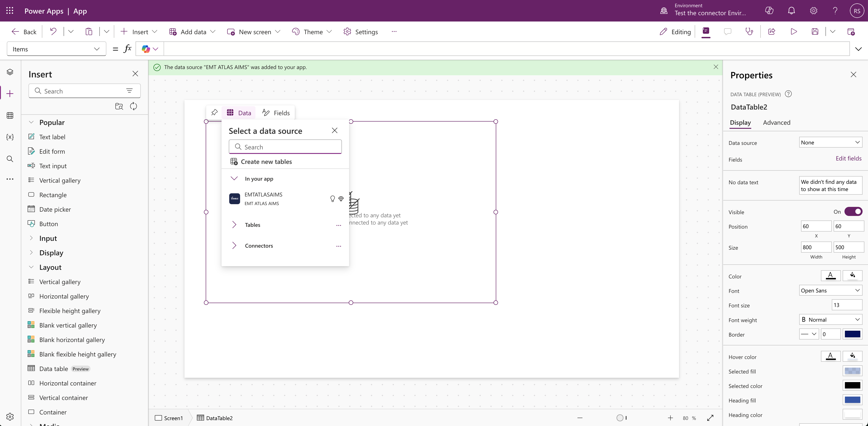Click the Copilot icon in header
Screen dimensions: 868x426
[x=769, y=11]
